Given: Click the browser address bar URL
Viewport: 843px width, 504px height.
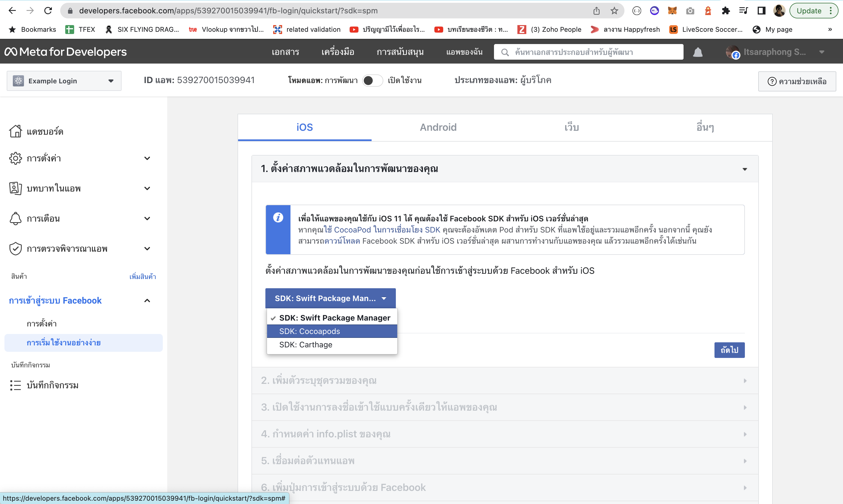Looking at the screenshot, I should tap(228, 11).
